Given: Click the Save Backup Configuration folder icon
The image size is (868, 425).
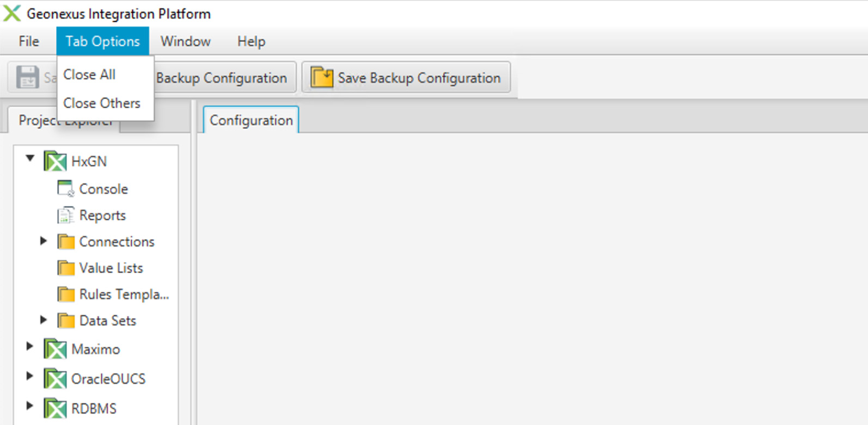Looking at the screenshot, I should pyautogui.click(x=322, y=77).
